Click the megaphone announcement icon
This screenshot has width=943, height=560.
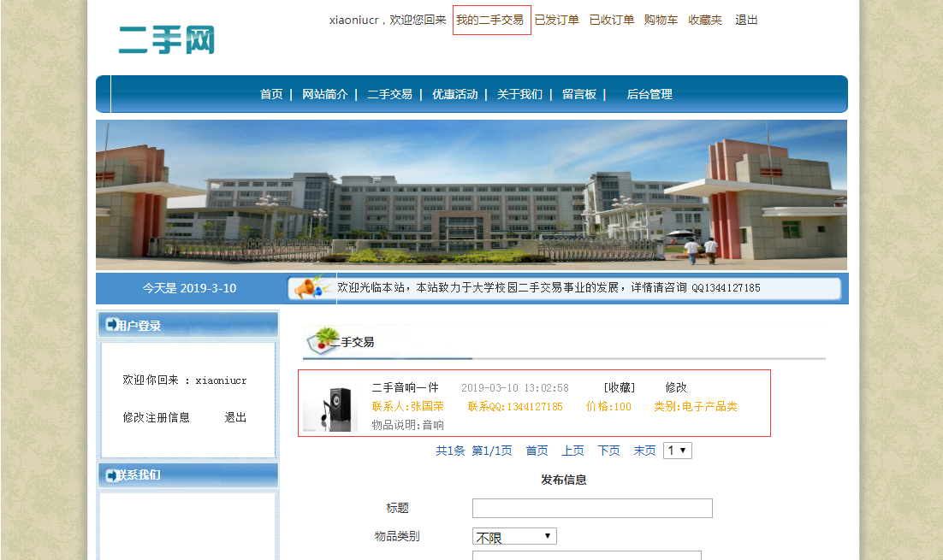coord(311,287)
